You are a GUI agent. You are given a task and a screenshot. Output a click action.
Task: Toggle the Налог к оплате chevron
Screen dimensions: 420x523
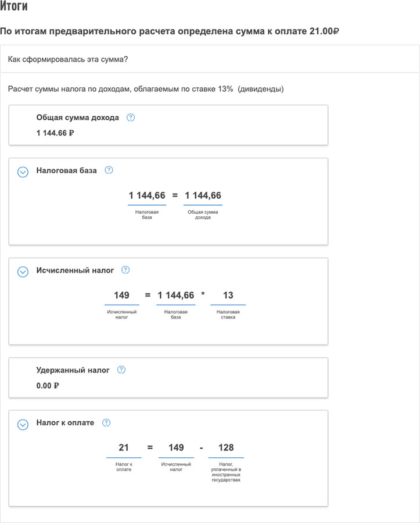point(23,425)
